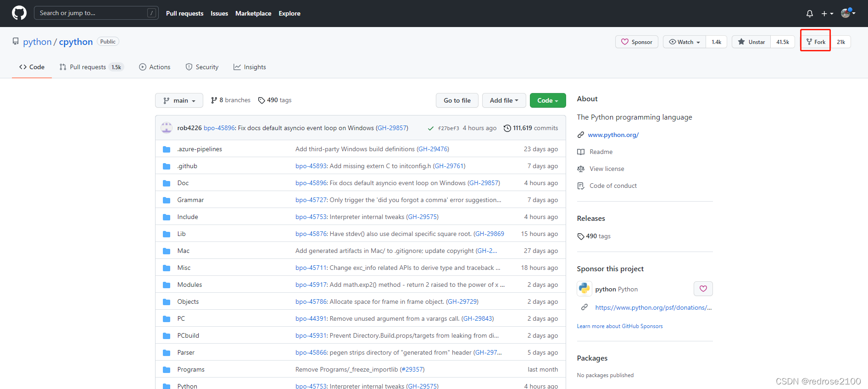
Task: Open the Objects folder
Action: pyautogui.click(x=188, y=301)
